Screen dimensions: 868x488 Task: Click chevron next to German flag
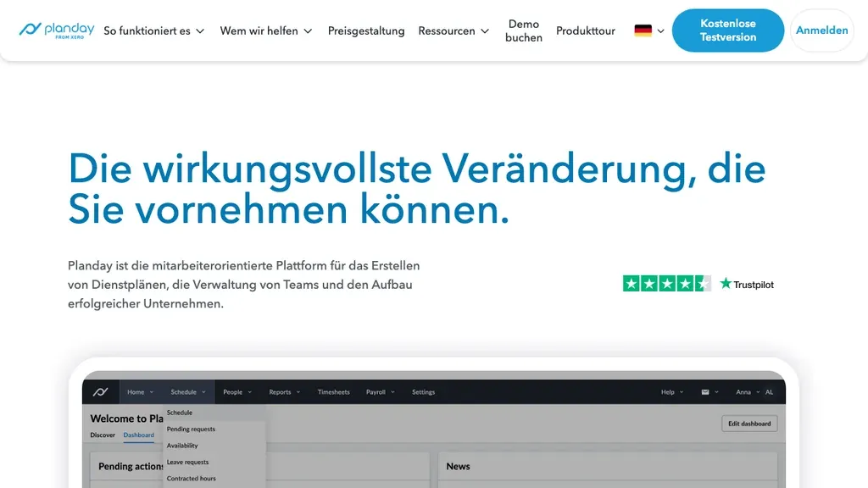[660, 31]
